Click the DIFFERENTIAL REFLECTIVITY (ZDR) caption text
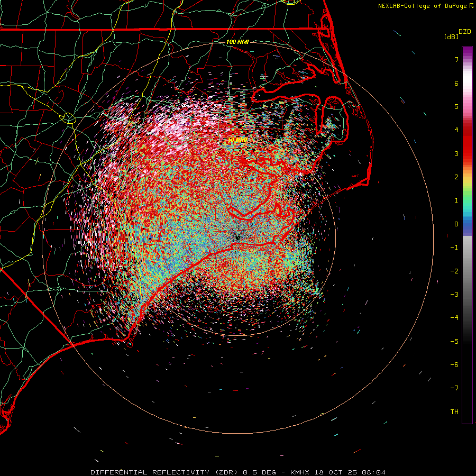The image size is (476, 476). (x=165, y=472)
